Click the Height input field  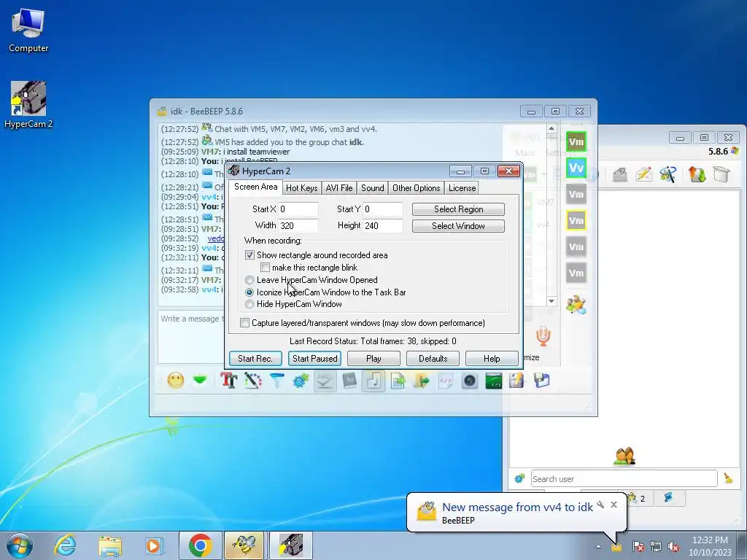click(x=382, y=226)
